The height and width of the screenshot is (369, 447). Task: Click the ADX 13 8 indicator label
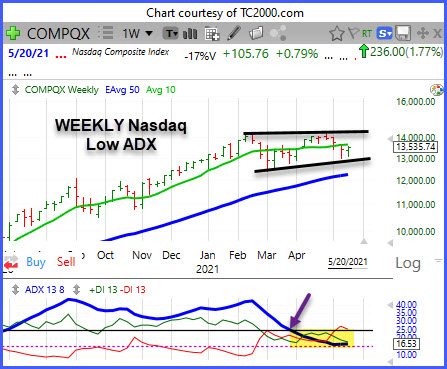click(45, 289)
